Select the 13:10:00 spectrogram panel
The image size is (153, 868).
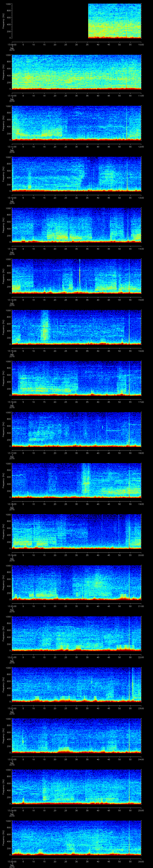click(76, 72)
